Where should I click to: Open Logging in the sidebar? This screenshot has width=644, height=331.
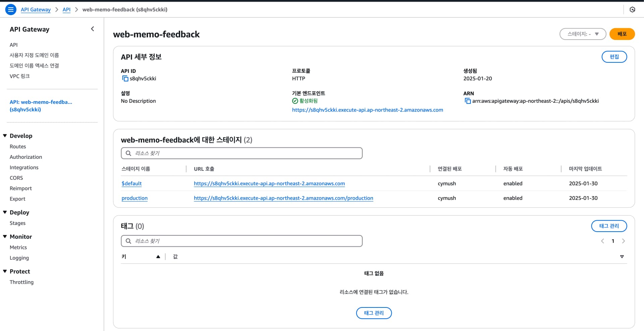tap(19, 258)
